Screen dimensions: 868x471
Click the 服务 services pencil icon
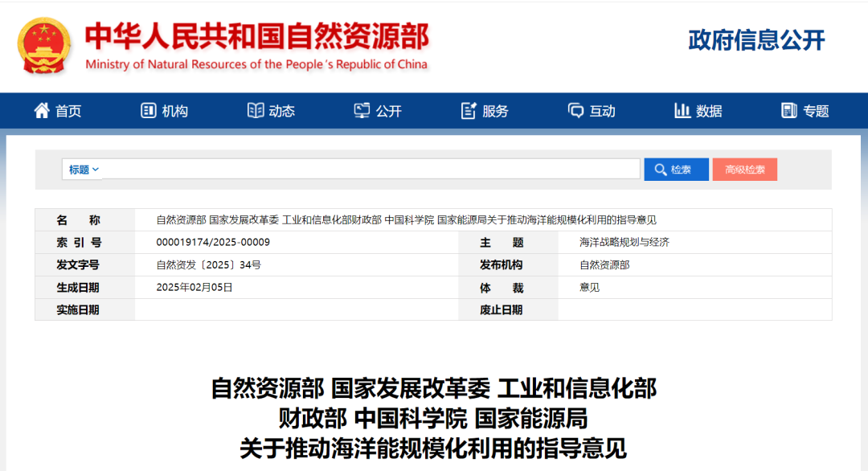[469, 110]
